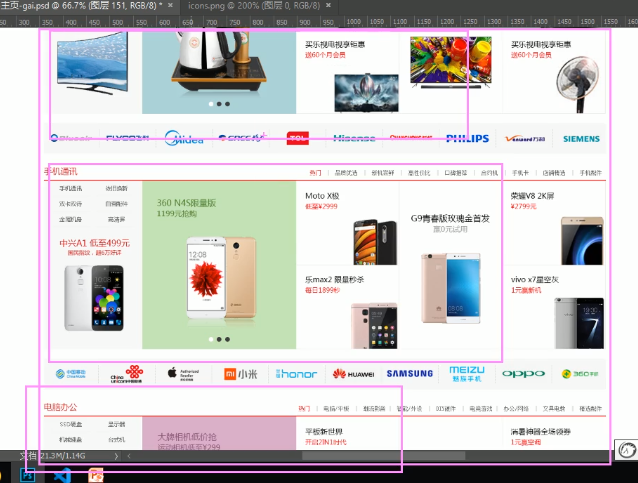Click the Moto X极 product title
Viewport: 638px width, 483px height.
(322, 196)
